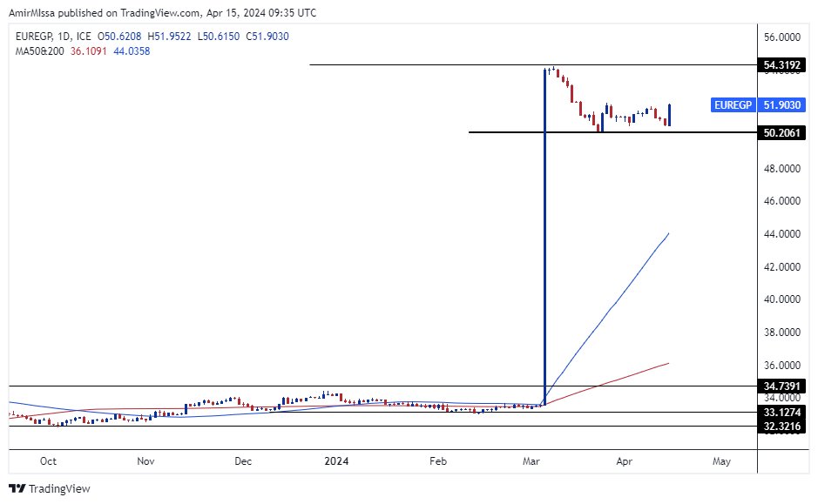Click the 56.0000 price axis label

click(782, 37)
